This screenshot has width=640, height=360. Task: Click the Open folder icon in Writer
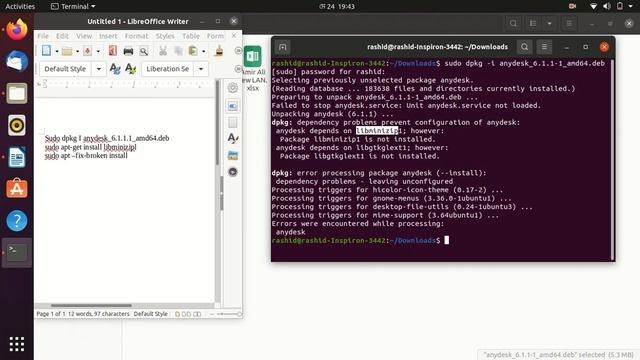[67, 51]
